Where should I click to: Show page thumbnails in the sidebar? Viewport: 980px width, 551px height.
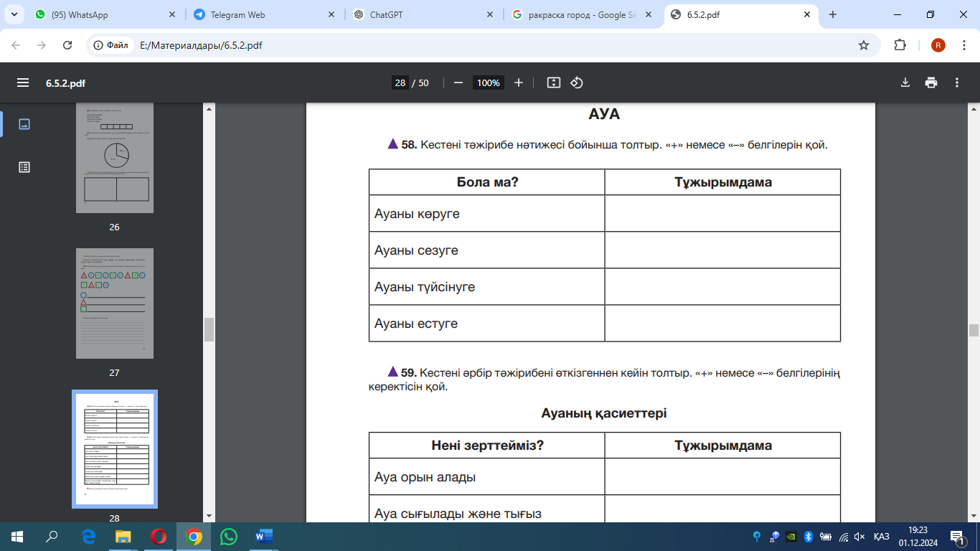(x=24, y=124)
